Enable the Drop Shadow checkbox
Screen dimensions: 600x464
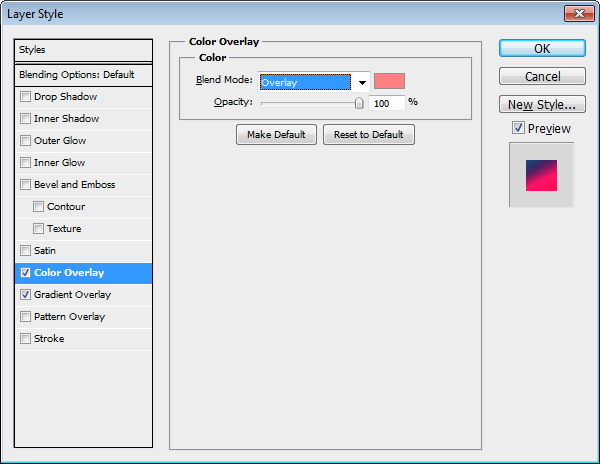(25, 97)
